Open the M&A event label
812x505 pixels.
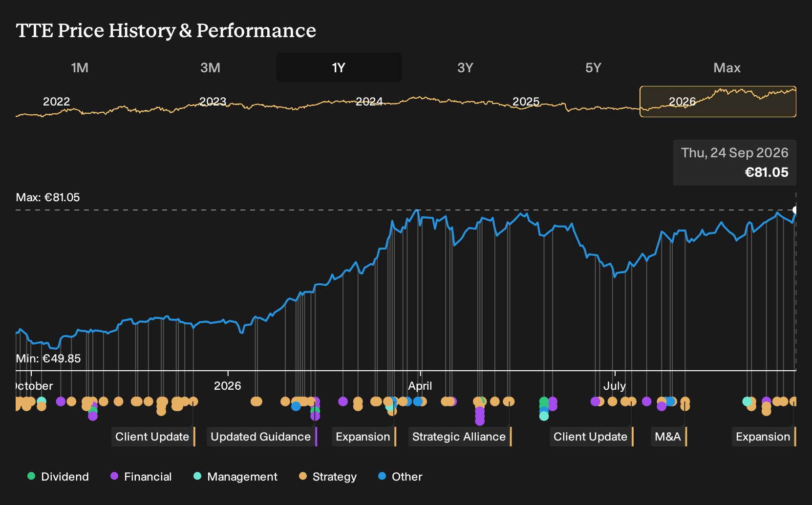669,437
